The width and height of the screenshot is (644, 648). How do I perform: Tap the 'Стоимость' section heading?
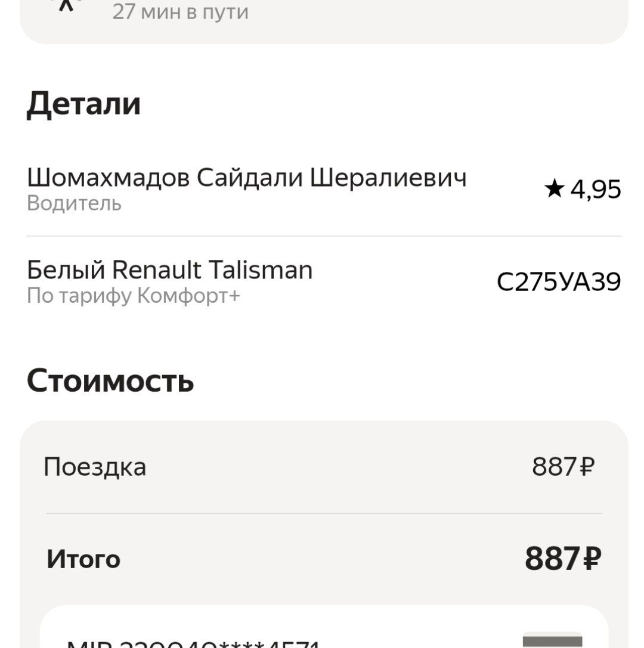point(110,380)
